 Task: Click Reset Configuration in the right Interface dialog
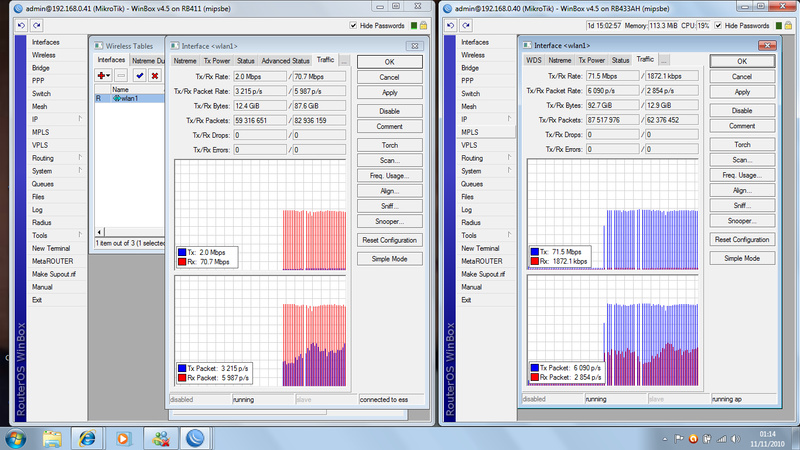click(741, 240)
